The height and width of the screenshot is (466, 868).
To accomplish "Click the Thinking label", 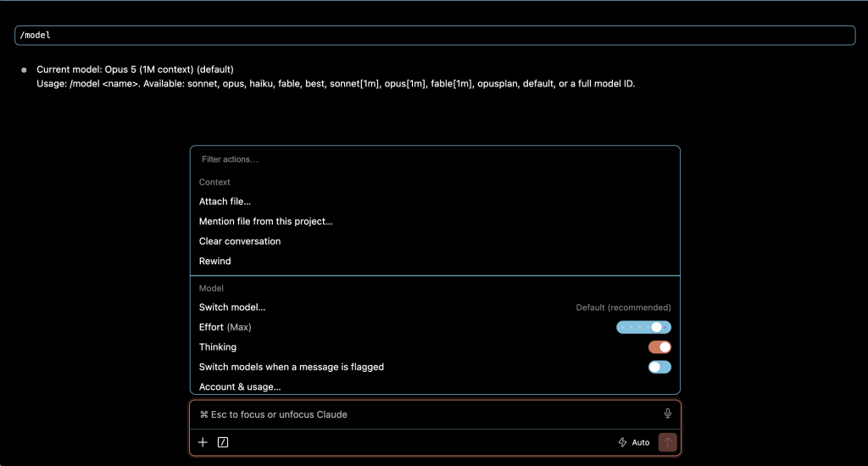I will [218, 347].
